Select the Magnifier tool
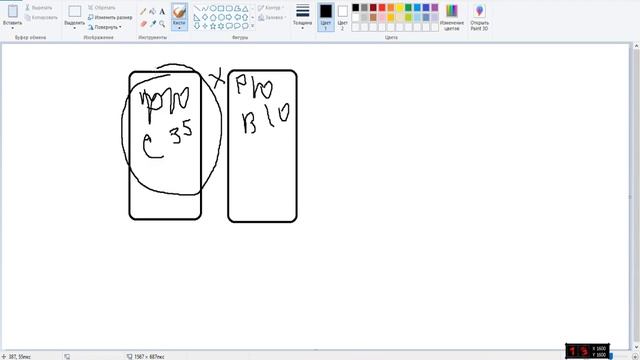 (162, 24)
